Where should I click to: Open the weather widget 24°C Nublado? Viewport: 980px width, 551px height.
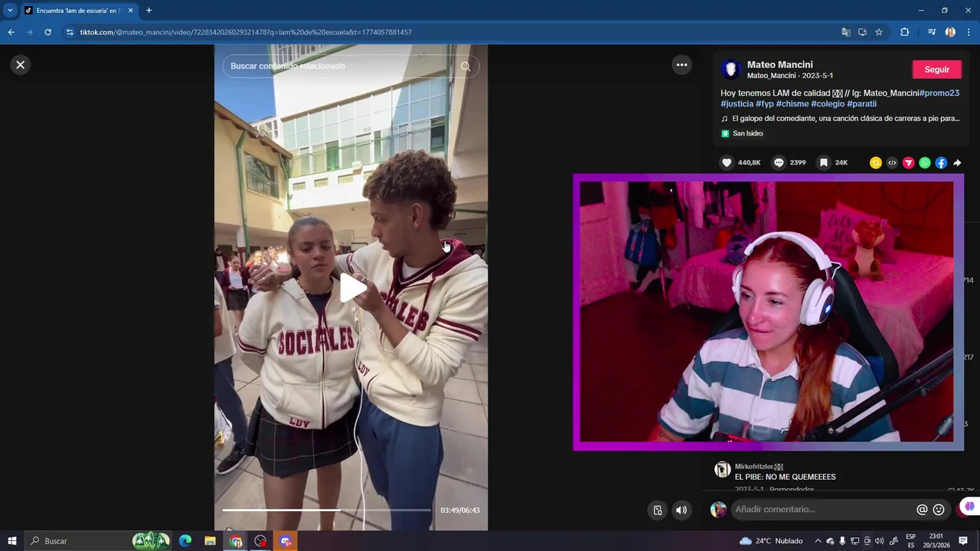click(x=771, y=541)
